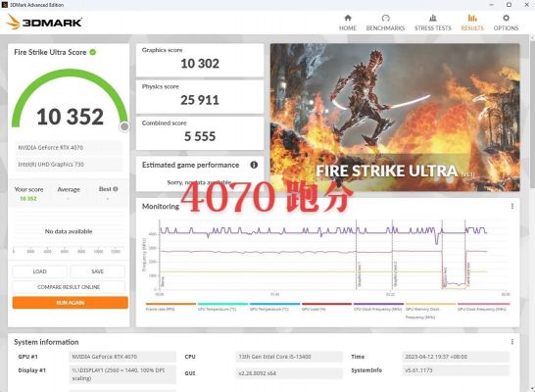This screenshot has width=535, height=392.
Task: Open the System information three-dot menu
Action: coord(512,342)
